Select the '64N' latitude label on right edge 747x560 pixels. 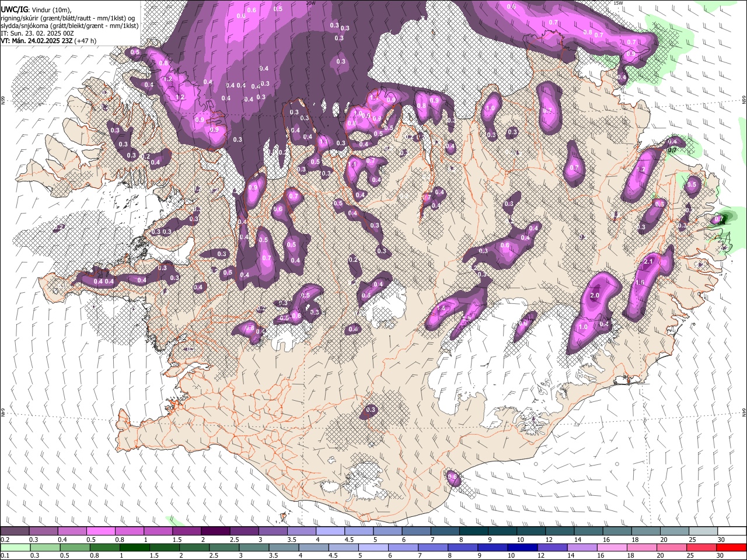pyautogui.click(x=744, y=412)
